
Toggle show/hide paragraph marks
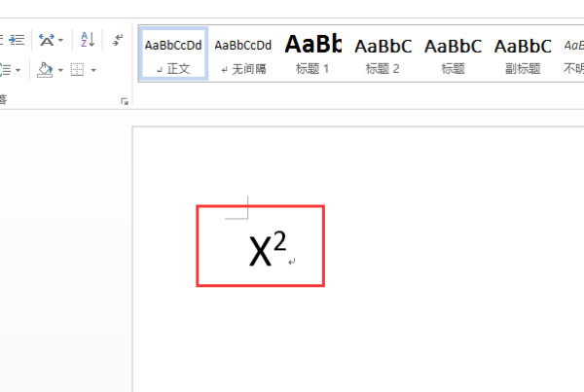point(118,40)
